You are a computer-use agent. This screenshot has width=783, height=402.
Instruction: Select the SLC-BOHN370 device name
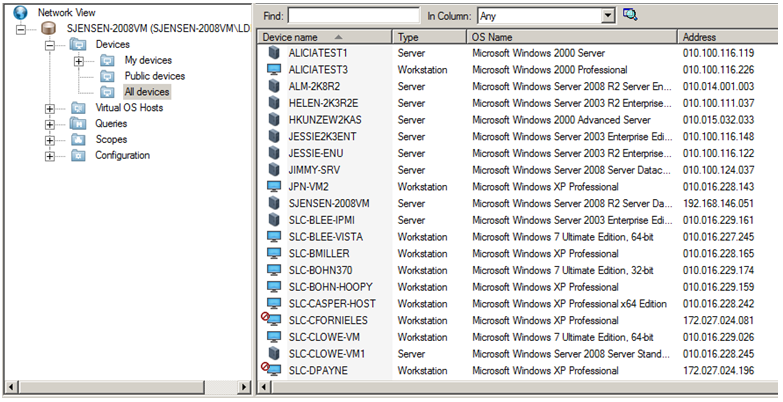pyautogui.click(x=320, y=270)
